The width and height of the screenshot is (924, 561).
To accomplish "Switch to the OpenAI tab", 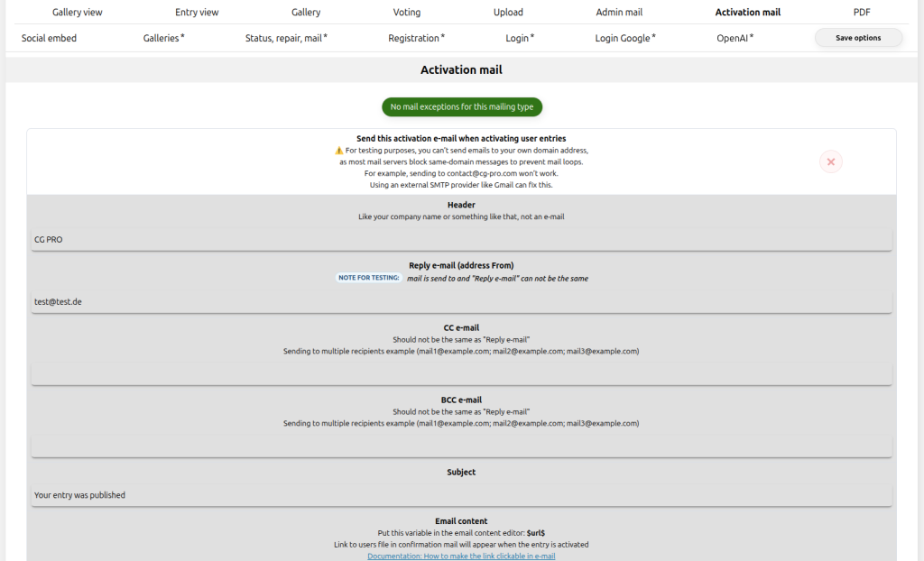I will tap(735, 38).
